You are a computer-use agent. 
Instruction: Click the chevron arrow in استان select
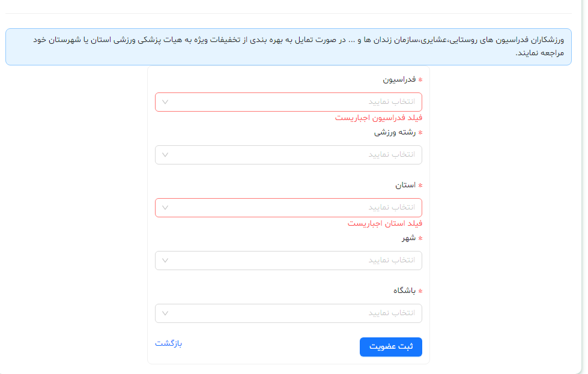(x=166, y=208)
